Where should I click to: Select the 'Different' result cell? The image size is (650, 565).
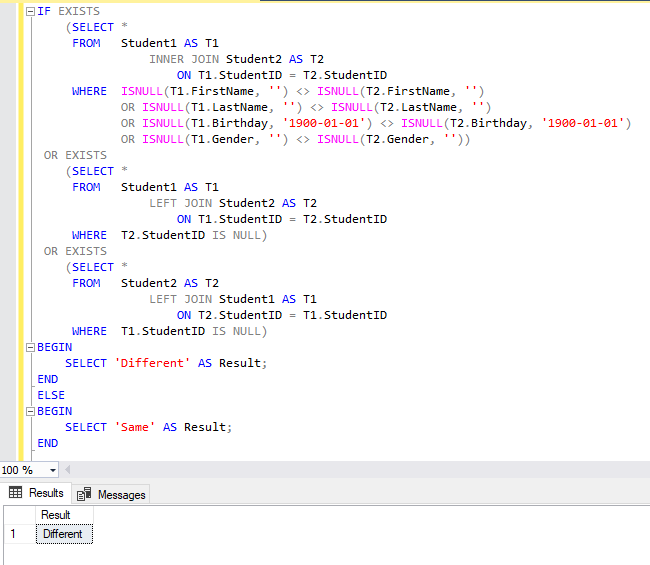pos(64,534)
